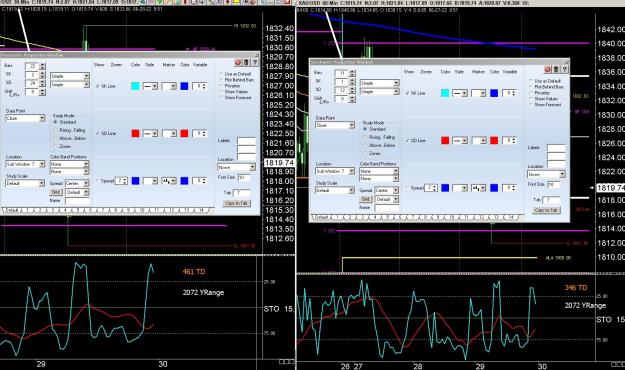
Task: Pick red %D marker color in 60-Min window
Action: 494,140
